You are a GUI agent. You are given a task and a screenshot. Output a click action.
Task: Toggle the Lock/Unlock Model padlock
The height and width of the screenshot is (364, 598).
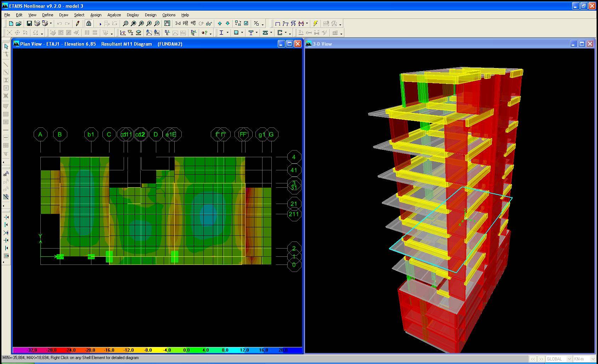[x=89, y=23]
